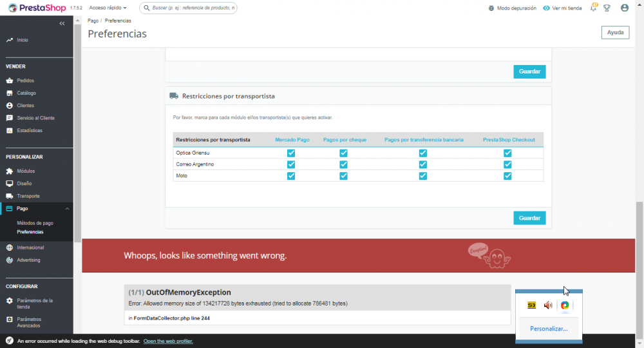Click Ver mi tienda link
Viewport: 644px width, 348px height.
567,8
